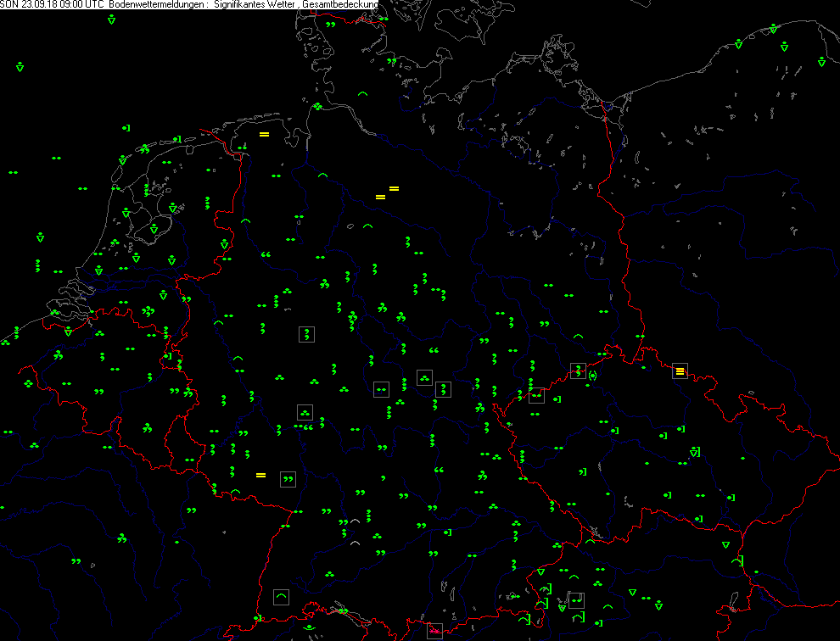Click the boxed yellow fog symbol in the east
Screen dimensions: 840x641
(x=680, y=371)
